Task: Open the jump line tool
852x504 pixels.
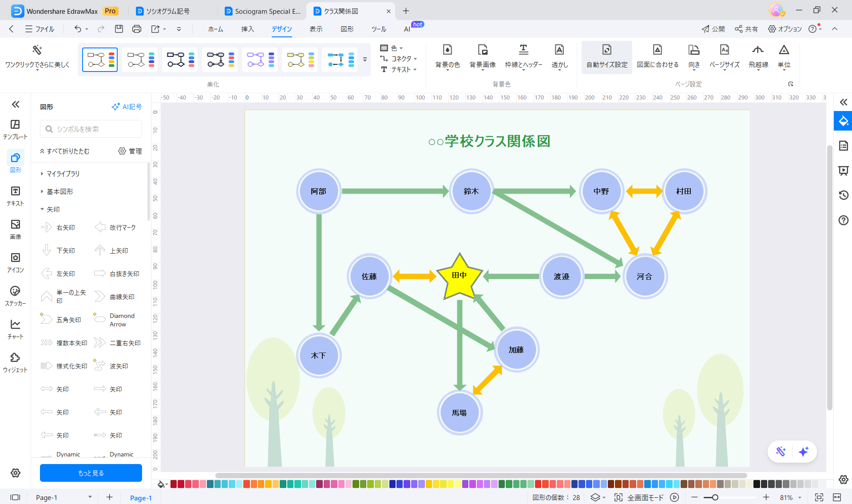Action: (758, 57)
